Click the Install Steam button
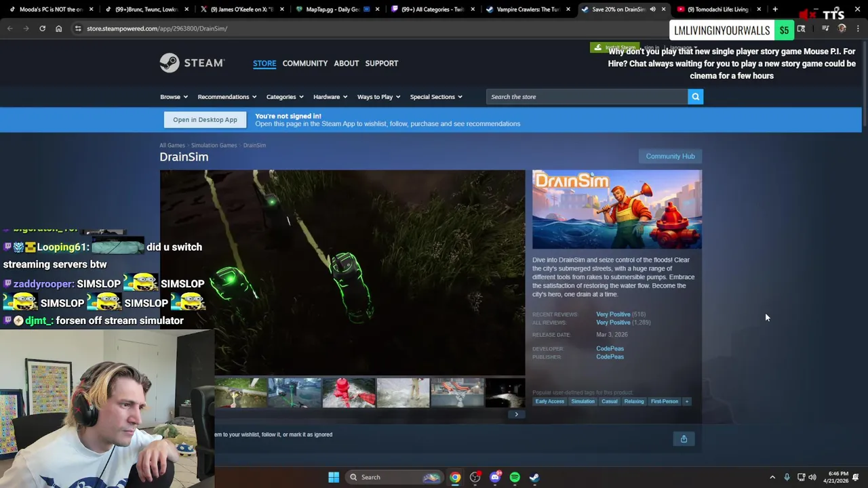The height and width of the screenshot is (488, 868). pyautogui.click(x=616, y=47)
